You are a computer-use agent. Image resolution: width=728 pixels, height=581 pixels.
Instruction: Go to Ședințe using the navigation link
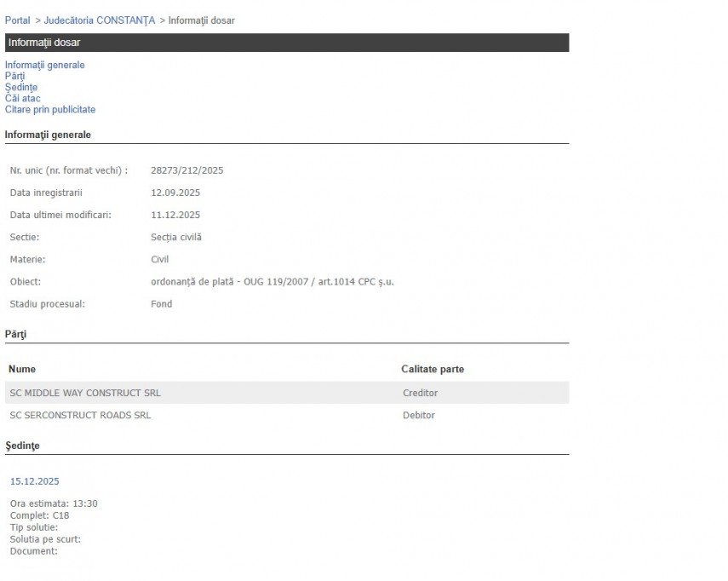click(21, 87)
